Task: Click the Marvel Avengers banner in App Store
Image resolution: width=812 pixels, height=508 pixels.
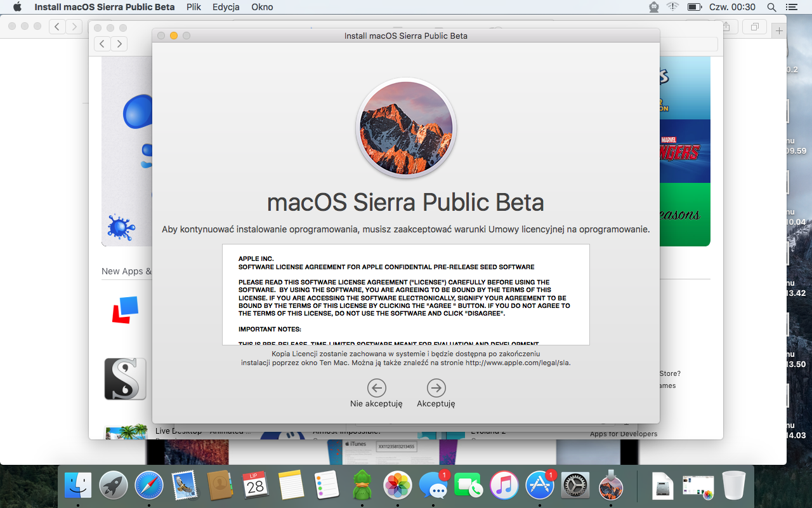Action: tap(684, 151)
